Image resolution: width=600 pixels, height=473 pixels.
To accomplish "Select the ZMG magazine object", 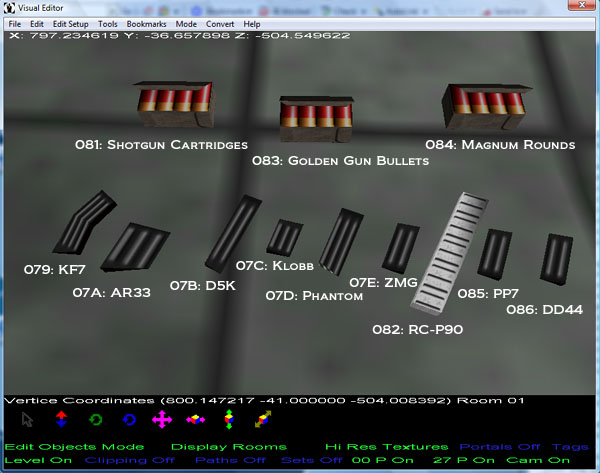I will [401, 248].
